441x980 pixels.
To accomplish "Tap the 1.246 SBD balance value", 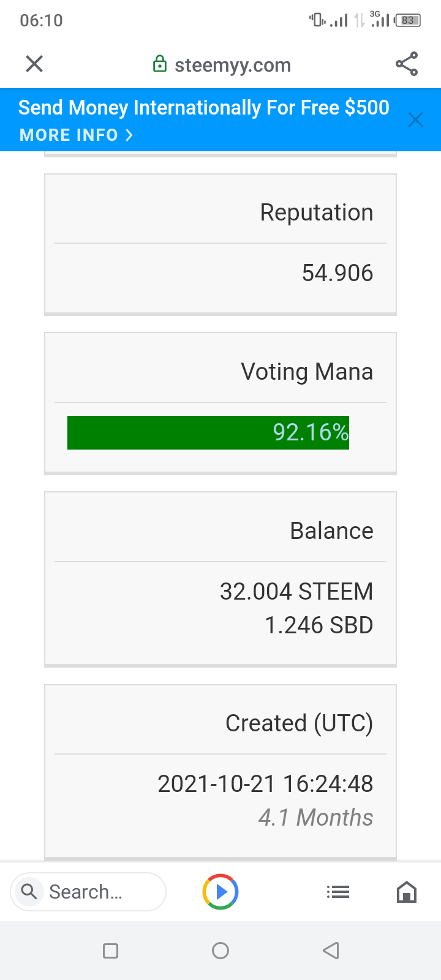I will coord(318,625).
